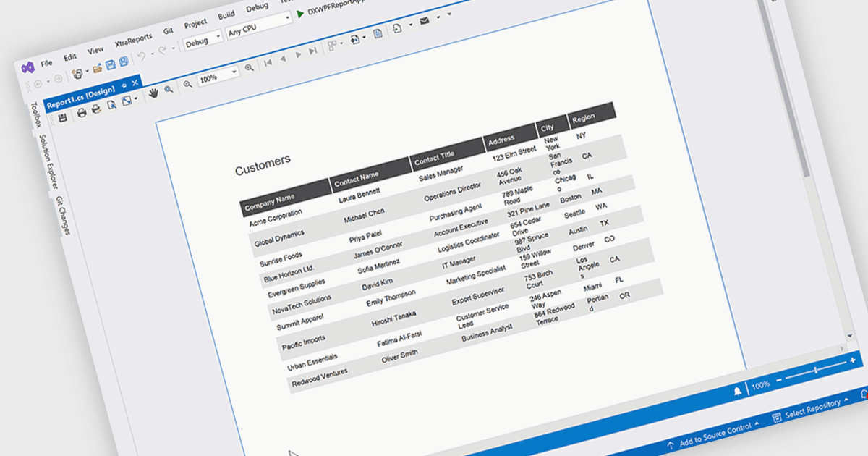This screenshot has width=868, height=456.
Task: Click the Export document icon
Action: pyautogui.click(x=396, y=28)
